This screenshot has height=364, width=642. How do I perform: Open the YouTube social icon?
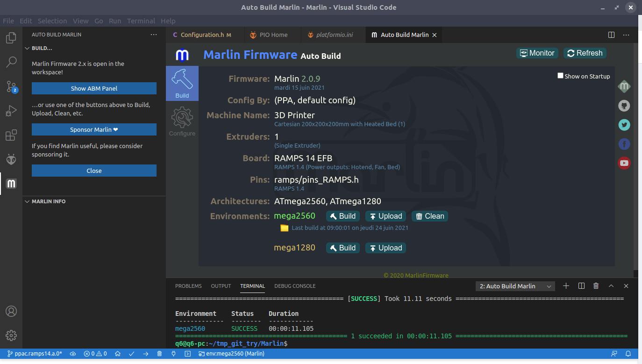coord(624,163)
